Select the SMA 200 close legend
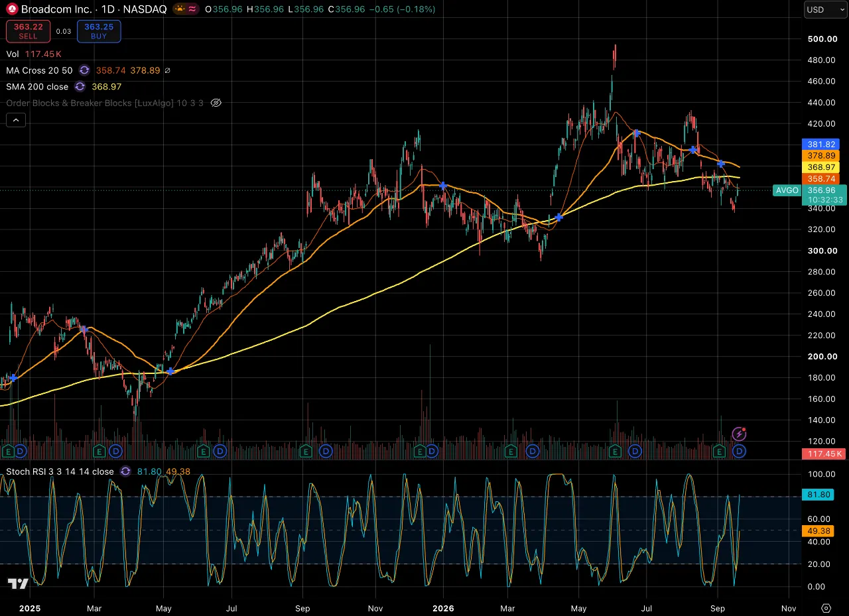Screen dimensions: 849x616 (37, 87)
